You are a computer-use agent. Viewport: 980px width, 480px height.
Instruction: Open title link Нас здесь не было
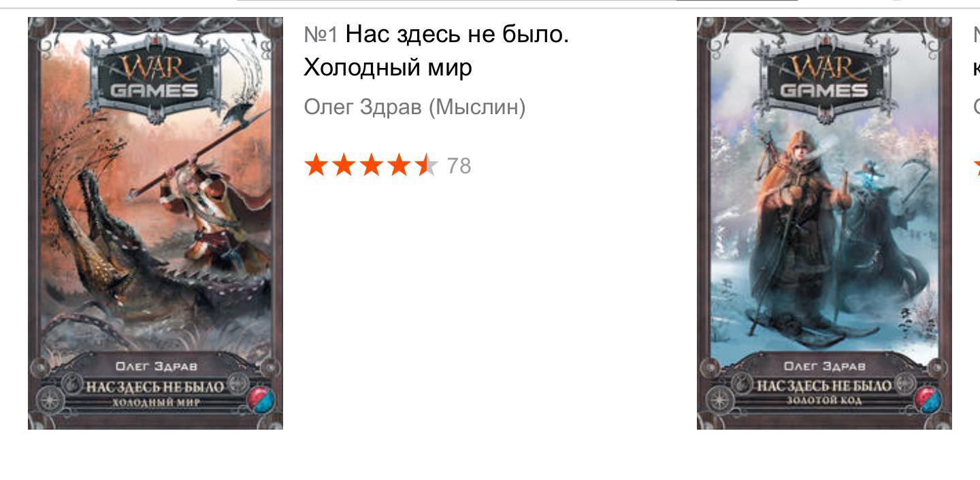[x=457, y=34]
